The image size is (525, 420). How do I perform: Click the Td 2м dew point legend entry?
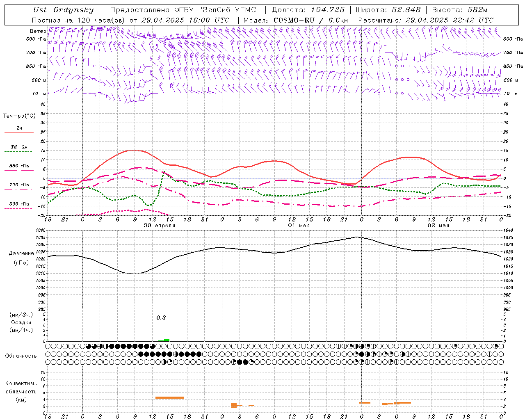[x=19, y=147]
